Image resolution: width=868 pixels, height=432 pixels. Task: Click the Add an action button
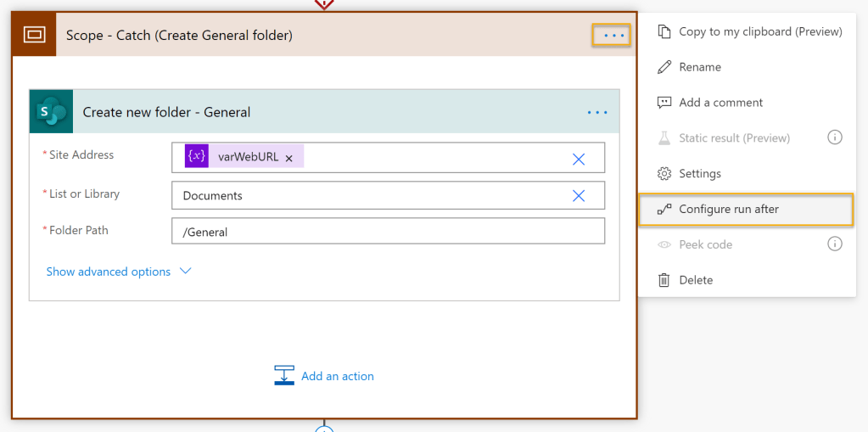(337, 376)
